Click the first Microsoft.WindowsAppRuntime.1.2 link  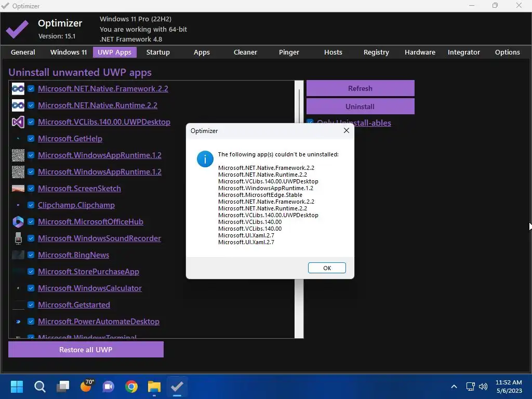click(x=100, y=155)
